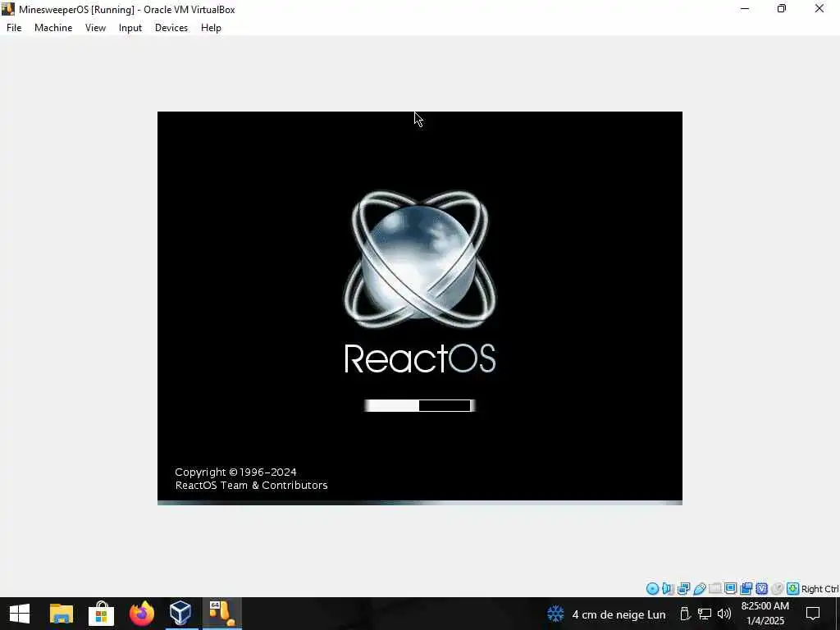
Task: Click the ReactOS globe logo
Action: click(x=420, y=258)
